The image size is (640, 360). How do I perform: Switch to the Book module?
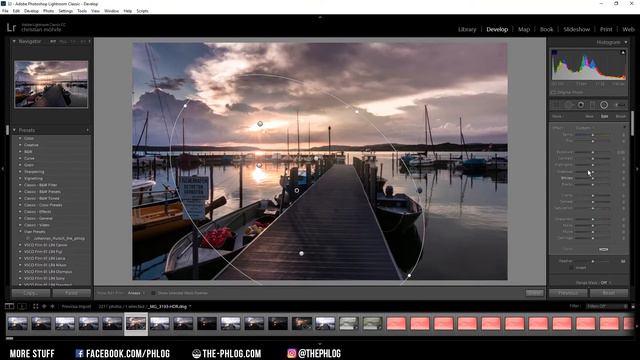(547, 29)
